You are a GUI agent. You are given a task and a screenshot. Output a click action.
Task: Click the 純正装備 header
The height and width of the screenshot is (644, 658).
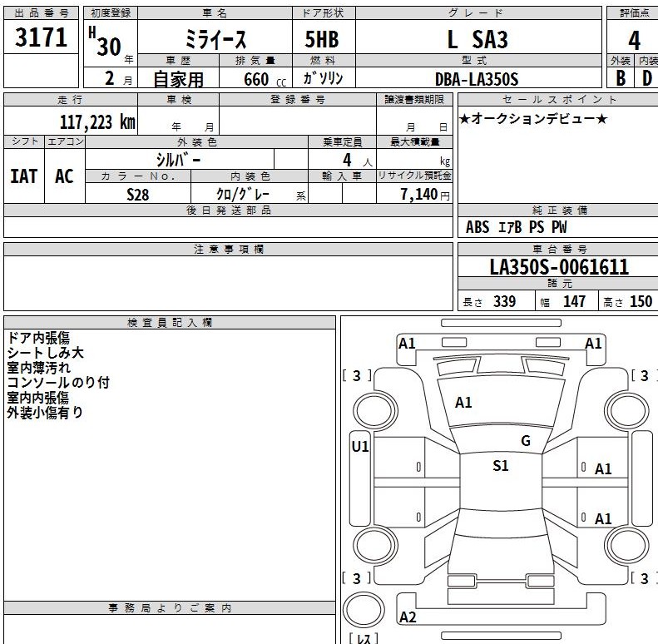[559, 211]
